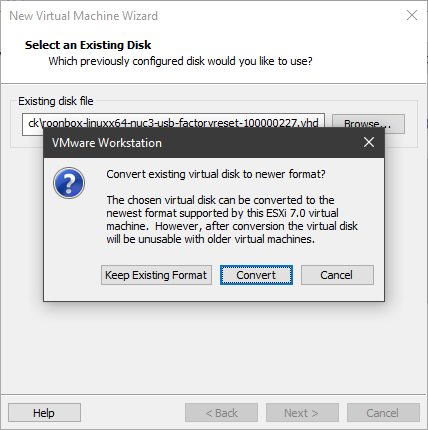
Task: Choose Keep Existing Format
Action: [156, 275]
